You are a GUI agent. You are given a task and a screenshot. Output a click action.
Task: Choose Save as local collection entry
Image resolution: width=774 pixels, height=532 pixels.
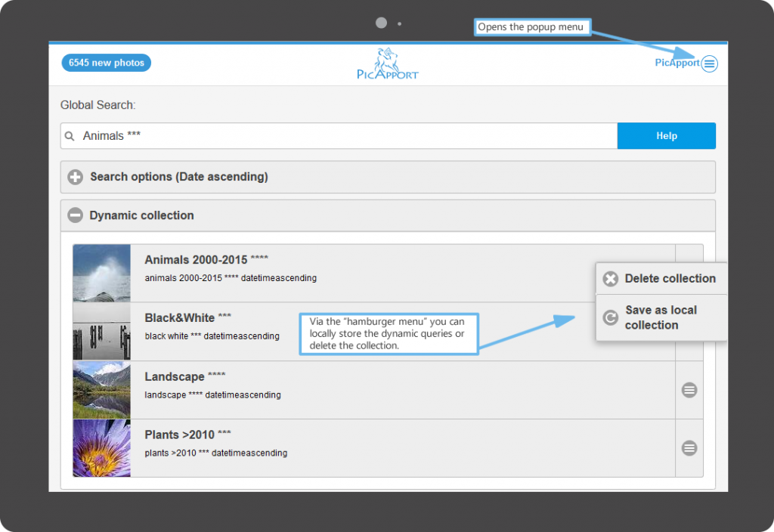pyautogui.click(x=661, y=317)
